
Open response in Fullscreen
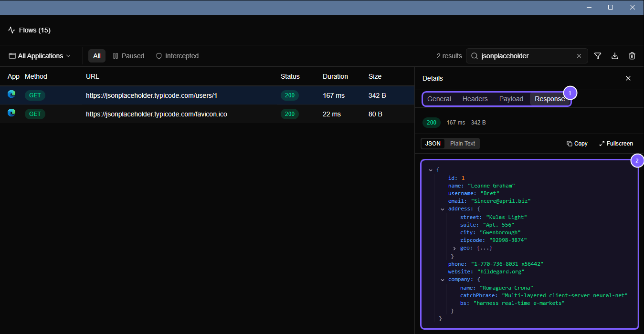[x=616, y=144]
